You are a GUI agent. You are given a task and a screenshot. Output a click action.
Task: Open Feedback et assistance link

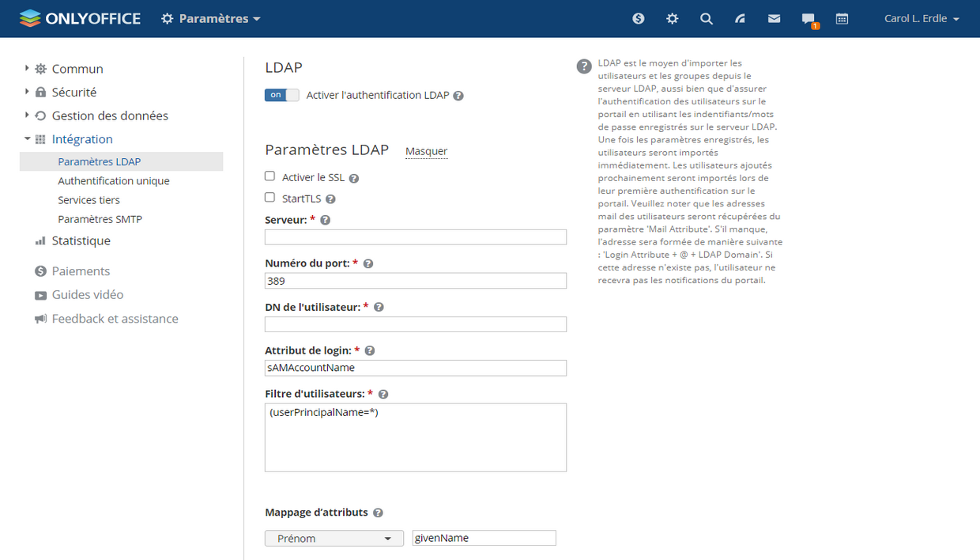coord(115,319)
